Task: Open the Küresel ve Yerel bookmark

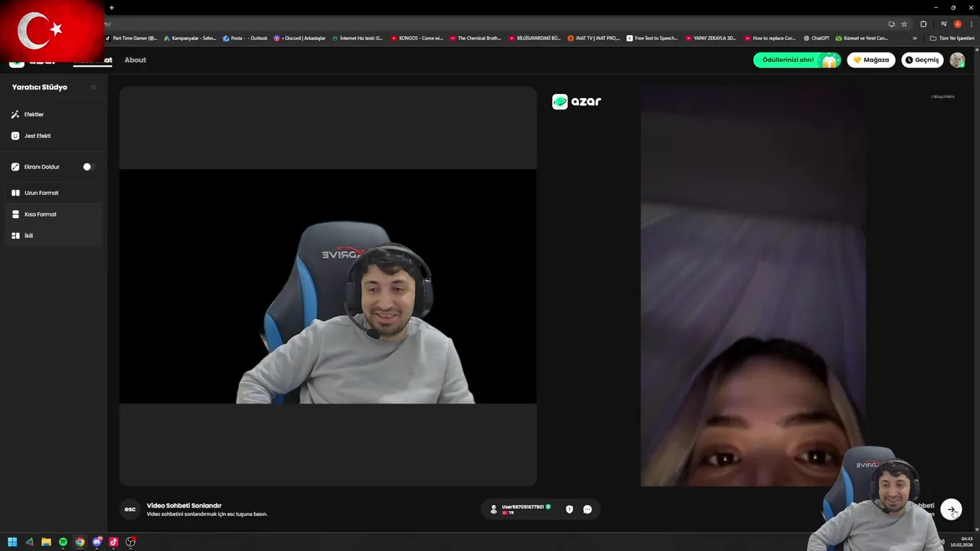Action: pos(862,38)
